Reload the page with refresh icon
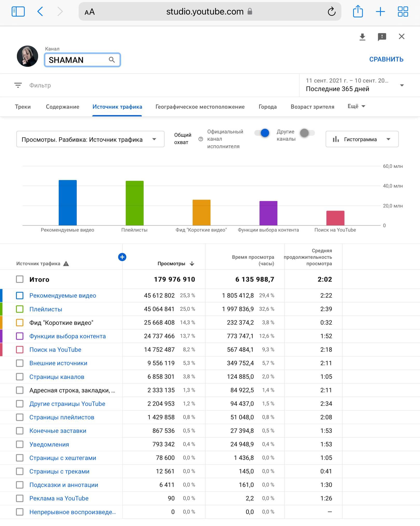The height and width of the screenshot is (526, 420). click(x=332, y=12)
